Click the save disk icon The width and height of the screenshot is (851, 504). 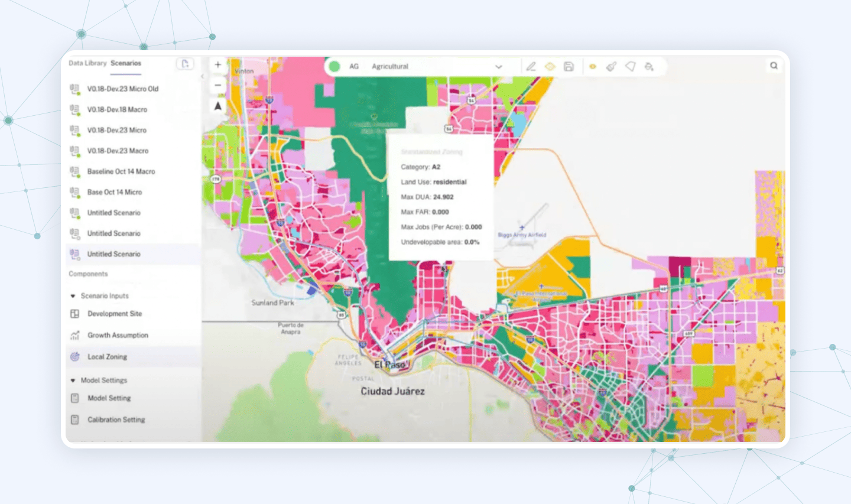point(569,67)
